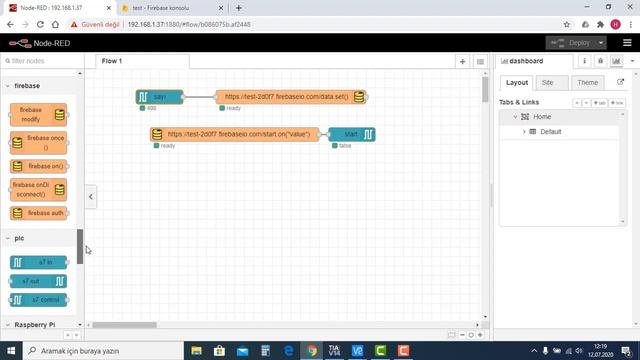Open Microsoft Edge from the taskbar
This screenshot has height=360, width=640.
coord(289,351)
